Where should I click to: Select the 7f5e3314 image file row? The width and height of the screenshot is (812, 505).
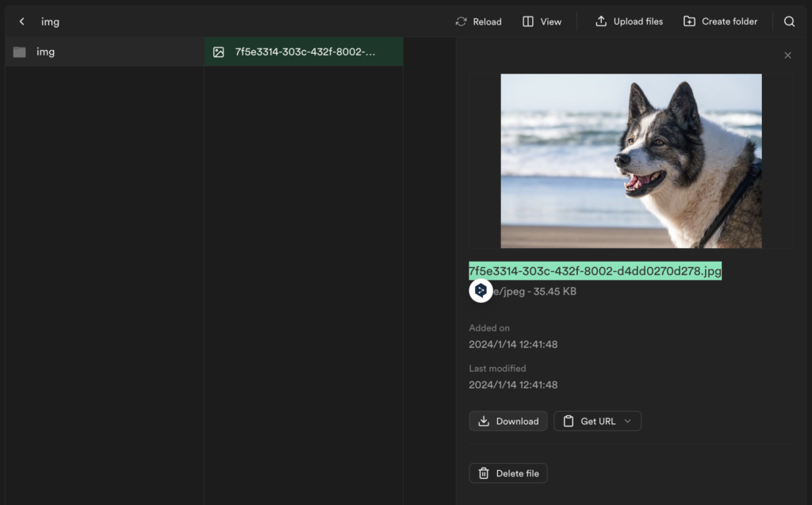(304, 52)
